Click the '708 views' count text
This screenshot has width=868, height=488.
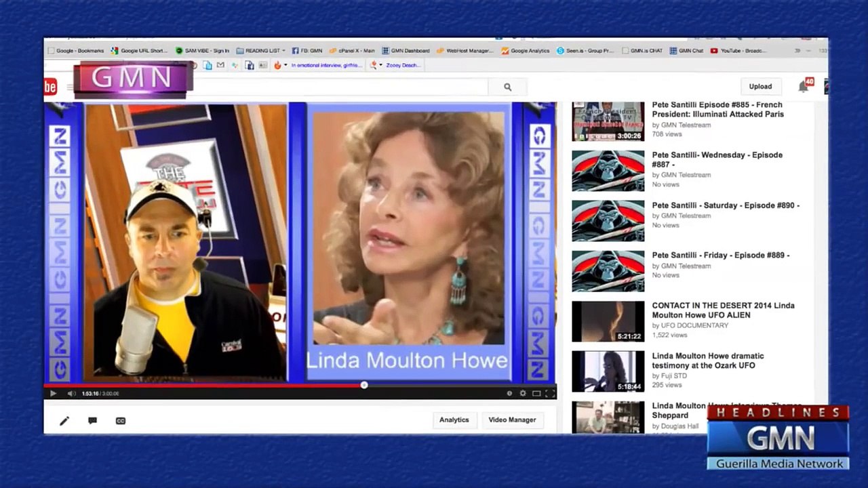point(667,134)
